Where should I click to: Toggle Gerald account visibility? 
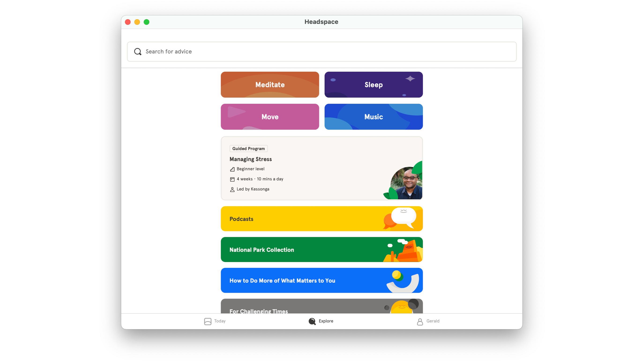pyautogui.click(x=428, y=321)
